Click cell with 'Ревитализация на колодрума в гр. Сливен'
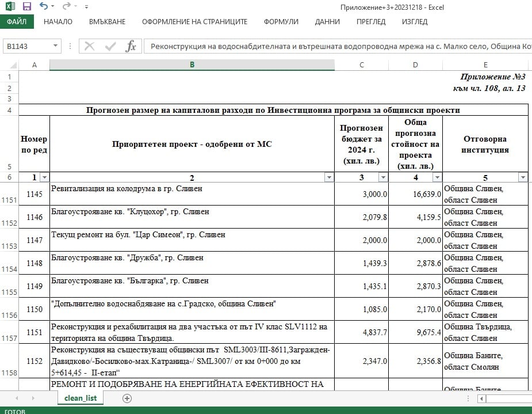This screenshot has width=532, height=414. 192,194
